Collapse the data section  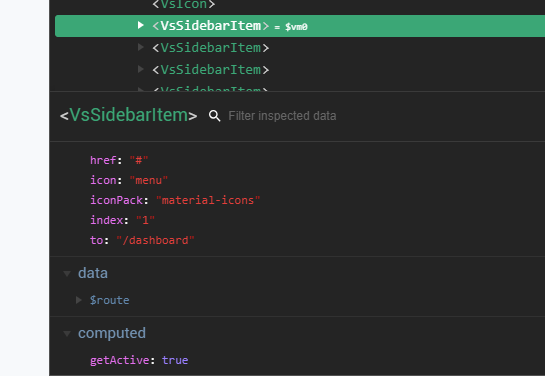pyautogui.click(x=67, y=273)
